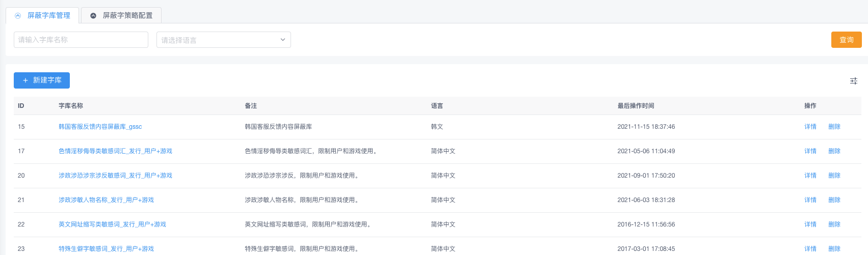Viewport: 868px width, 255px height.
Task: View 详情 for library ID 15
Action: [810, 127]
